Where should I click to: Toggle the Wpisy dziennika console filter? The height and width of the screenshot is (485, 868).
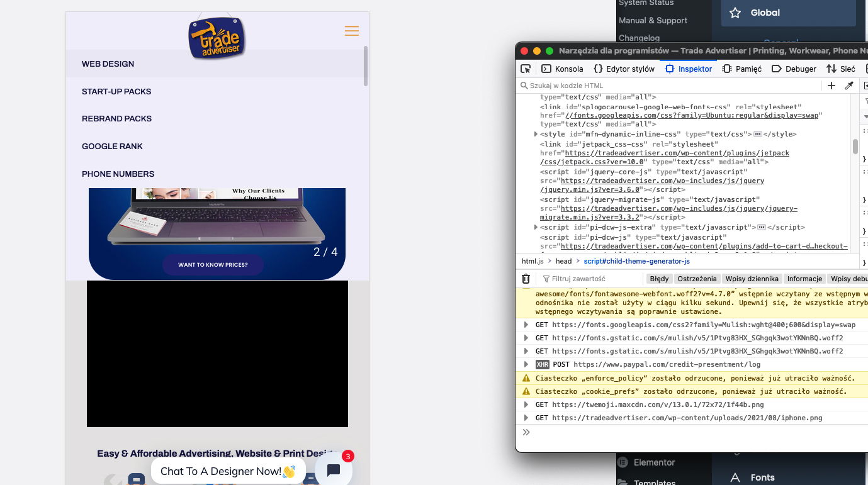coord(752,279)
